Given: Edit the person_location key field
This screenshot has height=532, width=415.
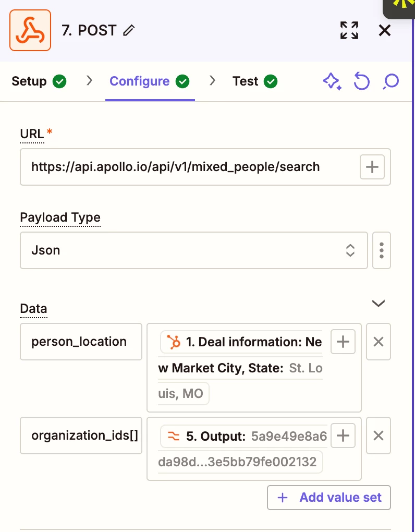Looking at the screenshot, I should tap(81, 342).
